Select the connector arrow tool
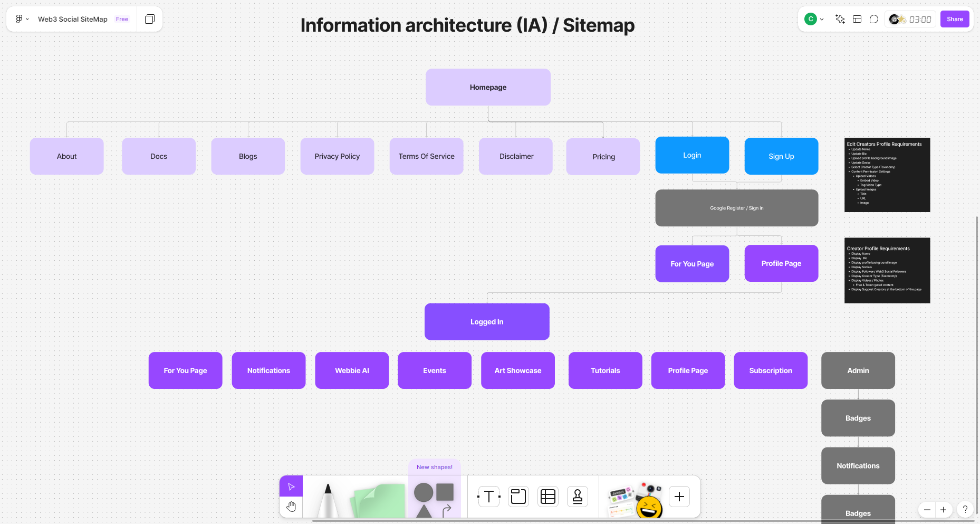 click(446, 510)
